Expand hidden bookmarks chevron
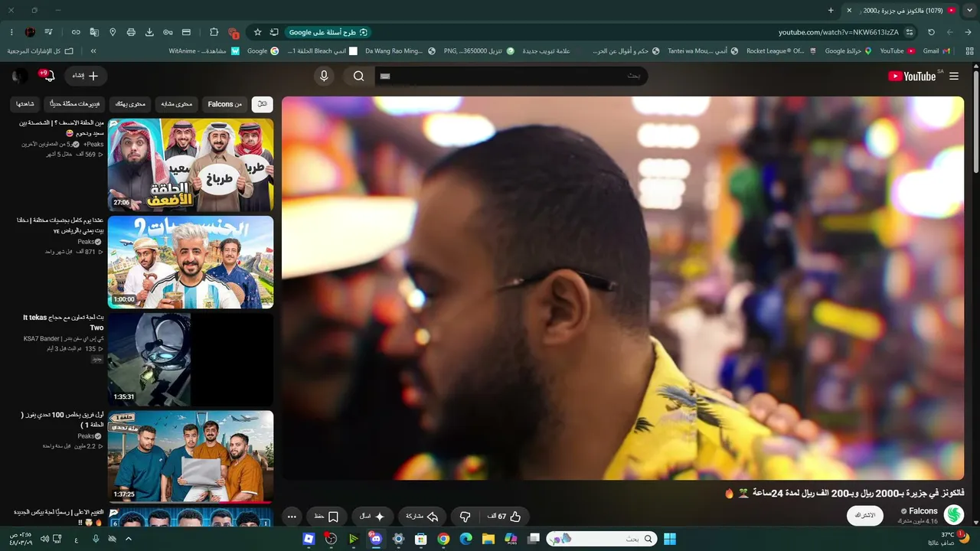The image size is (980, 551). click(93, 51)
